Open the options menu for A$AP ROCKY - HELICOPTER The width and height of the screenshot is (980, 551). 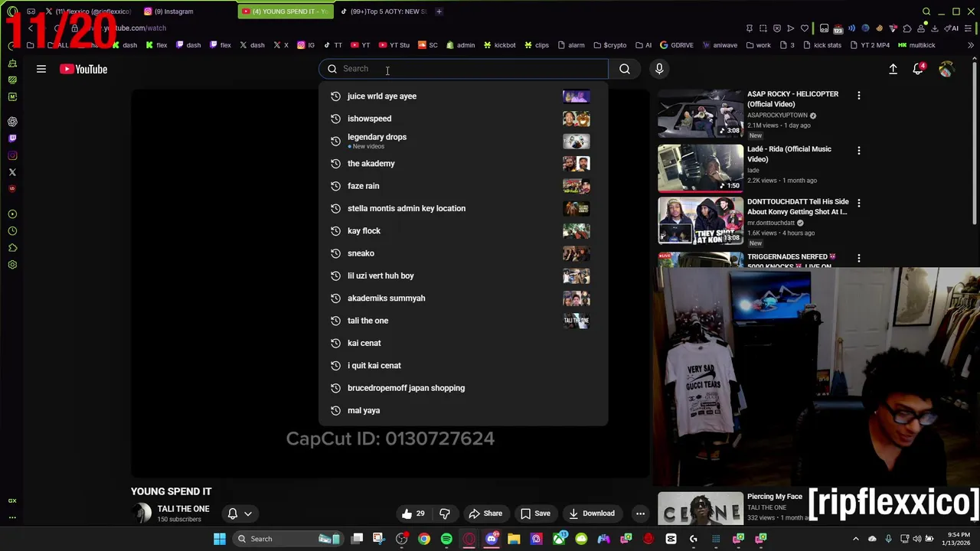[x=858, y=96]
